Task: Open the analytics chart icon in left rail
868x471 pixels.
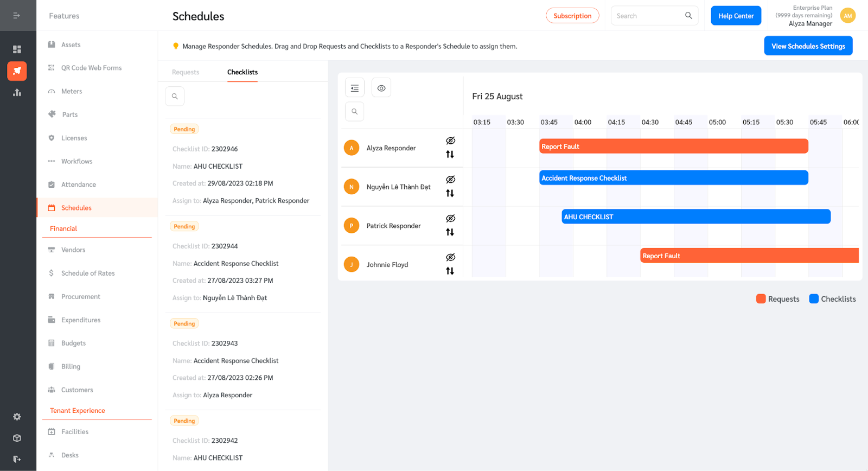Action: 17,92
